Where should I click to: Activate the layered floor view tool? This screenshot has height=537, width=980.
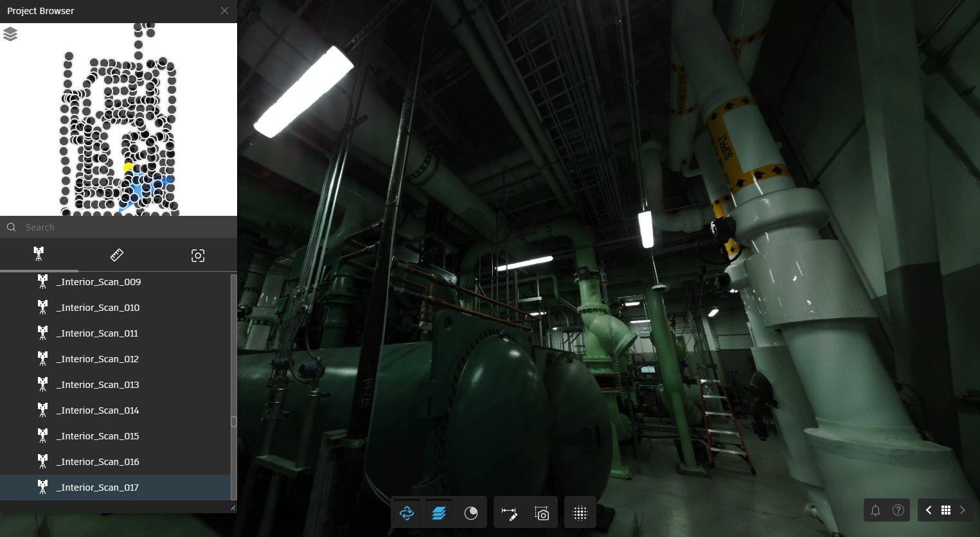tap(438, 512)
